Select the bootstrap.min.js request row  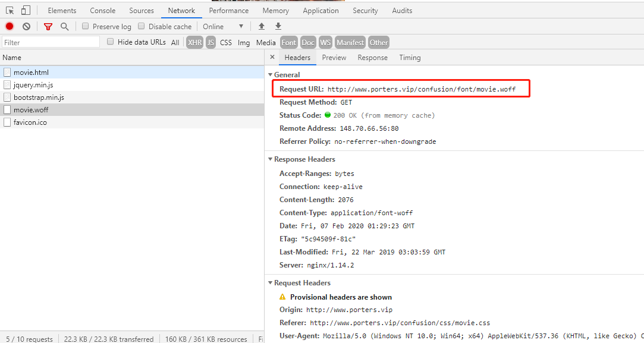point(132,97)
